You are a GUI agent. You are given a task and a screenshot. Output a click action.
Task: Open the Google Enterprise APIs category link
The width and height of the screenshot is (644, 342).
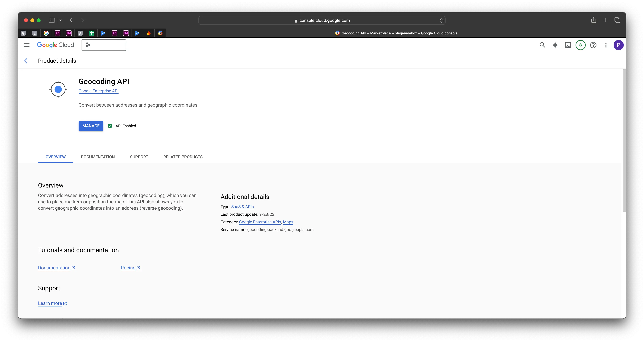260,222
